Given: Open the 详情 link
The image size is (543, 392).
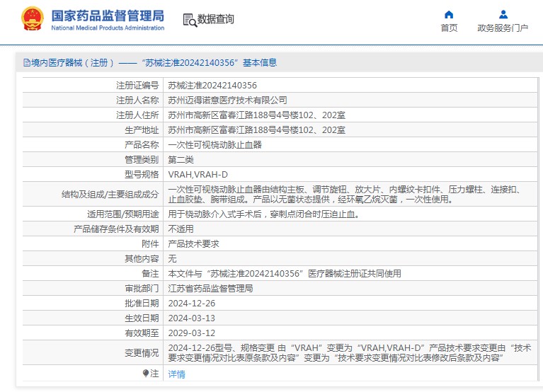Looking at the screenshot, I should 176,374.
